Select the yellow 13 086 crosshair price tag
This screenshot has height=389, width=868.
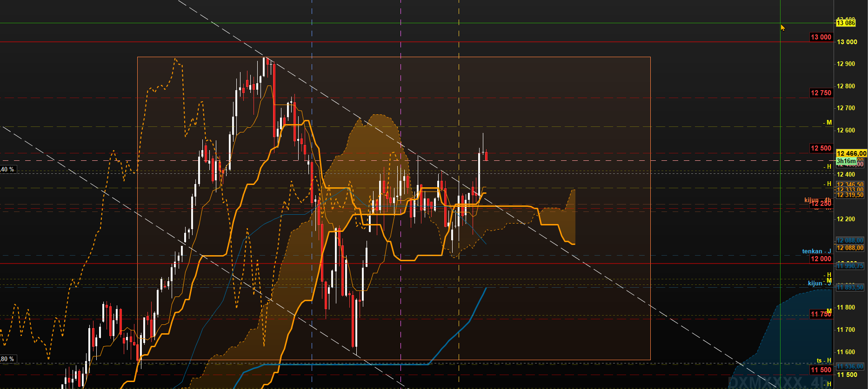tap(846, 23)
